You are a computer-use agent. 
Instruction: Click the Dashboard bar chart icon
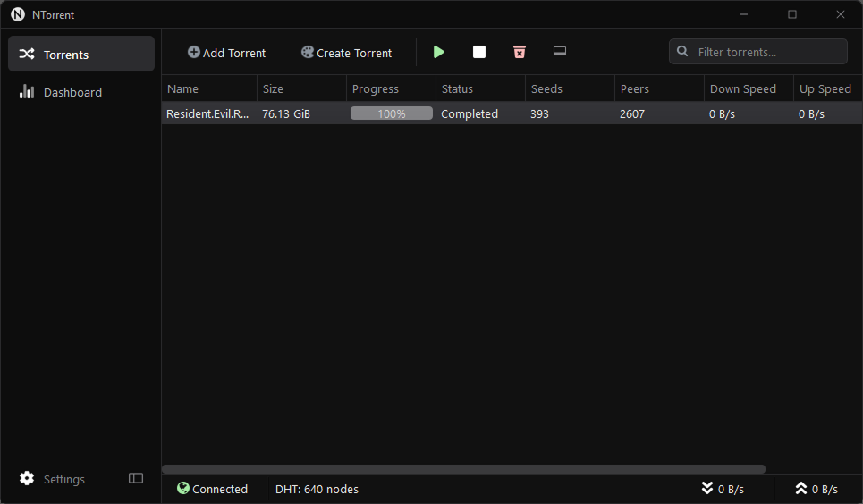[27, 91]
